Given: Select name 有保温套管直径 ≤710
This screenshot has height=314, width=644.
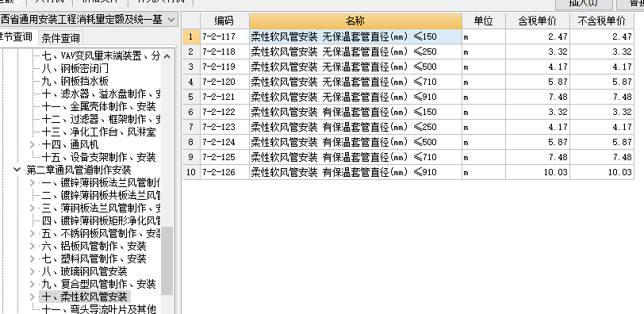Looking at the screenshot, I should point(355,157).
